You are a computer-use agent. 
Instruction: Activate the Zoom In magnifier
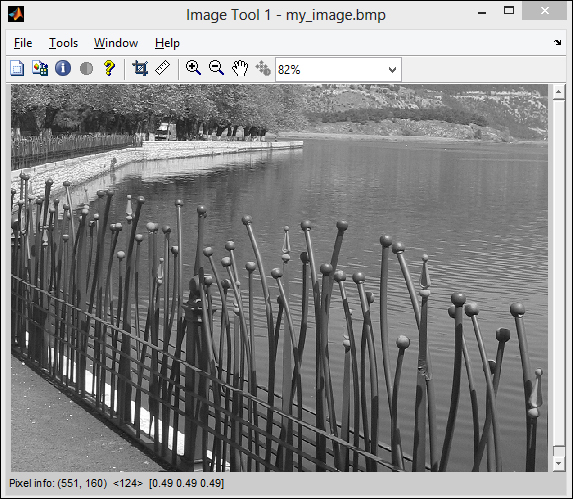[193, 68]
